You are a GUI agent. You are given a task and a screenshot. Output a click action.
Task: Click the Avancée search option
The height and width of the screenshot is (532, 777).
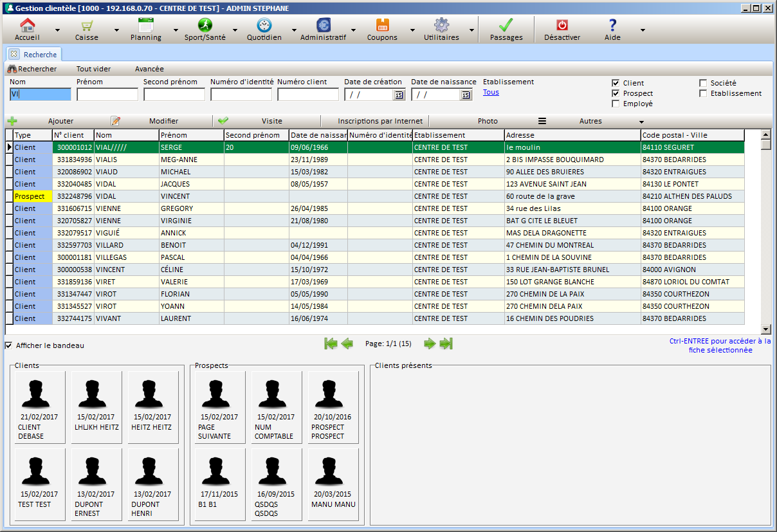click(149, 69)
